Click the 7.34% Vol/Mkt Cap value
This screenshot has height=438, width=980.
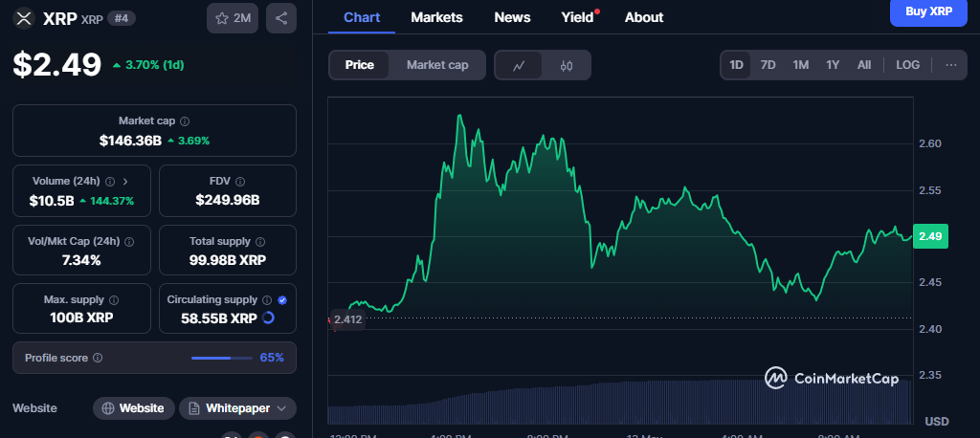pyautogui.click(x=81, y=260)
